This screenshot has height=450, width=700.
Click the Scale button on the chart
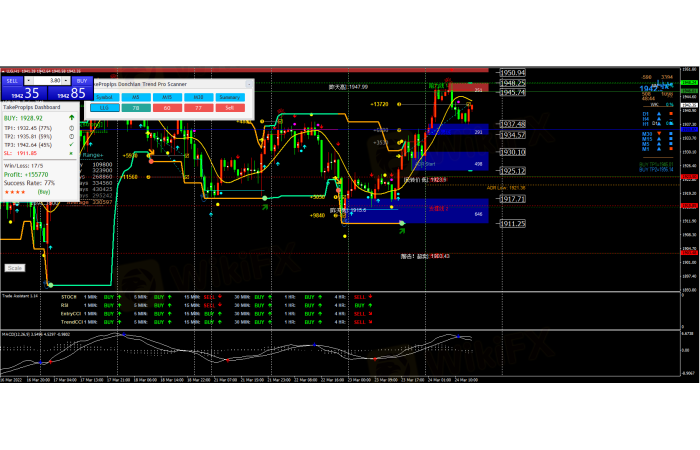[14, 267]
